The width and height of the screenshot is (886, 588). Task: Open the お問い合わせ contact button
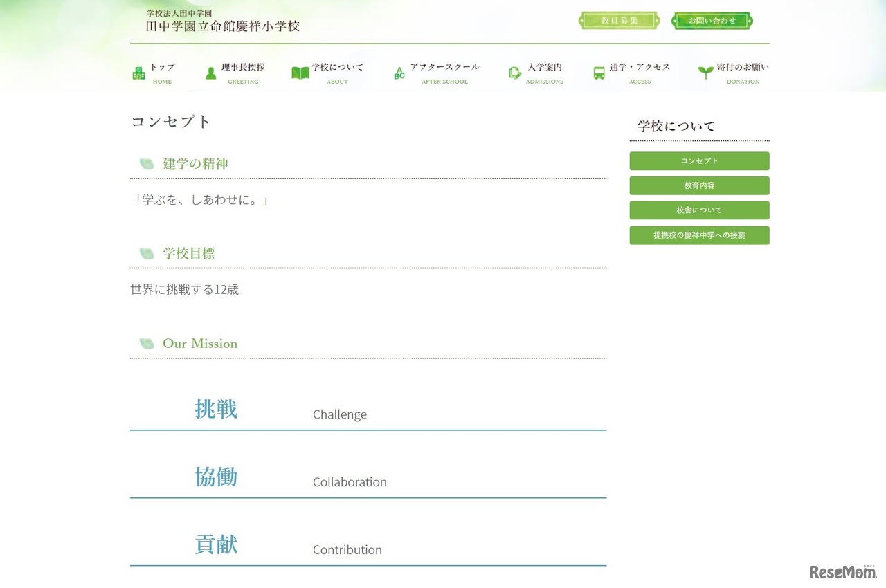(712, 21)
